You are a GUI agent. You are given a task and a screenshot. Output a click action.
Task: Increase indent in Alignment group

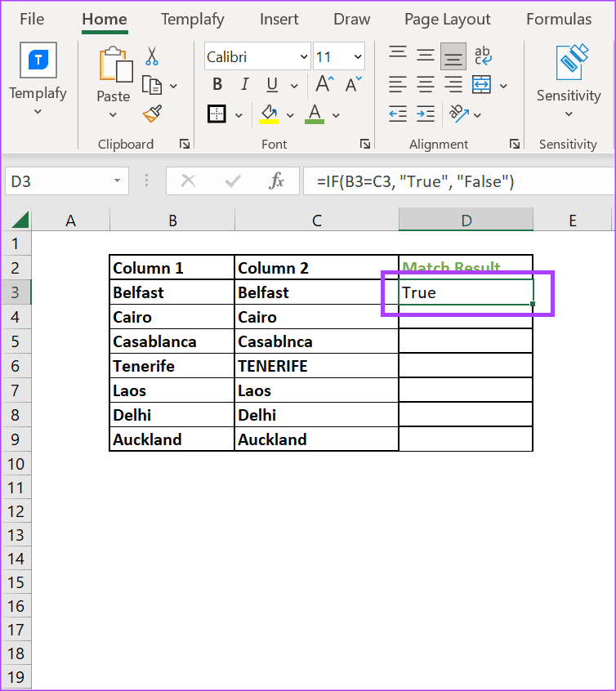click(x=426, y=114)
